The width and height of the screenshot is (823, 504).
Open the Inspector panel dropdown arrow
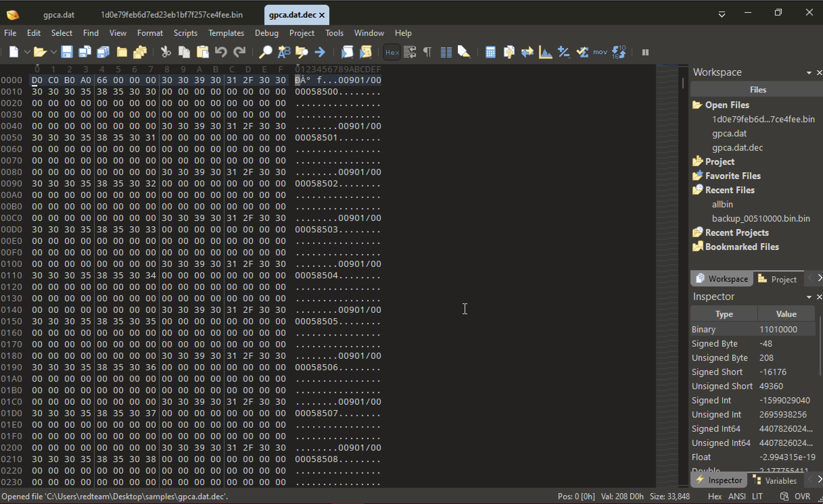pyautogui.click(x=809, y=297)
